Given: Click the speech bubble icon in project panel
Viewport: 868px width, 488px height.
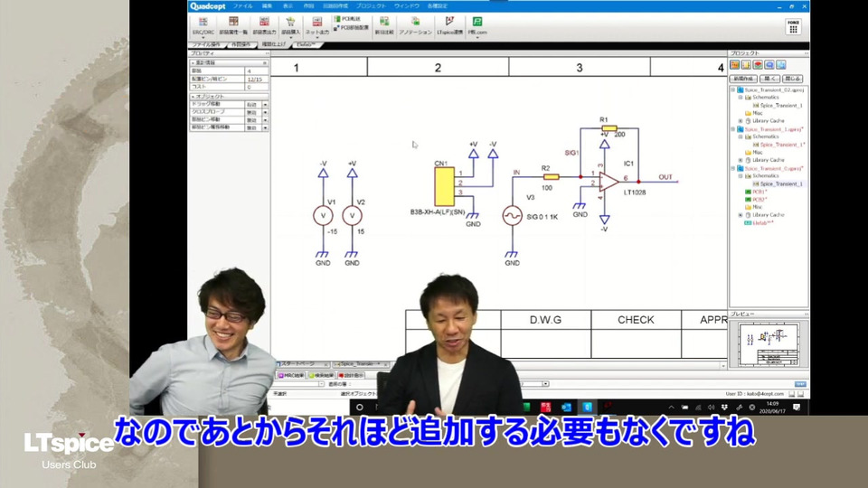Looking at the screenshot, I should pyautogui.click(x=769, y=65).
